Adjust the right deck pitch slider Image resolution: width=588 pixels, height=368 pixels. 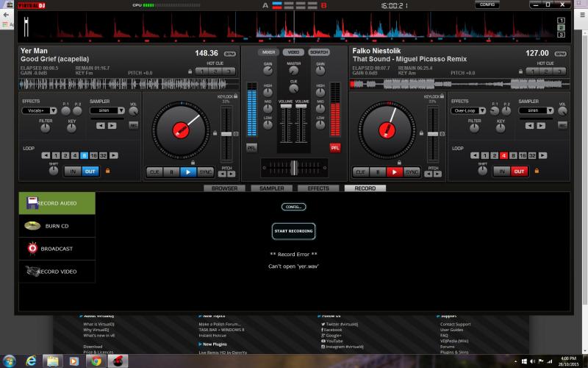tap(433, 134)
